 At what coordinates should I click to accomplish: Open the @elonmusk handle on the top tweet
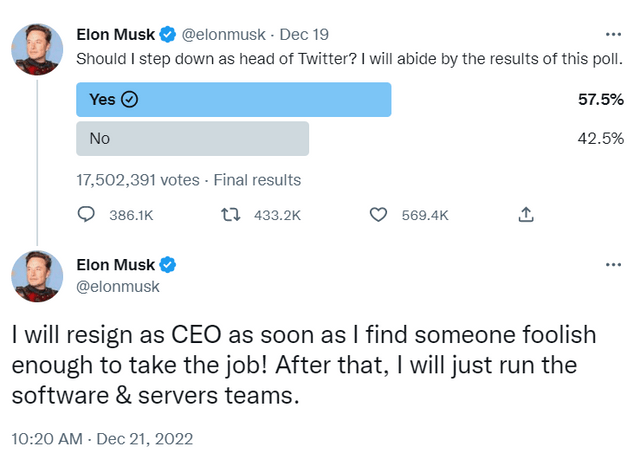pyautogui.click(x=221, y=35)
